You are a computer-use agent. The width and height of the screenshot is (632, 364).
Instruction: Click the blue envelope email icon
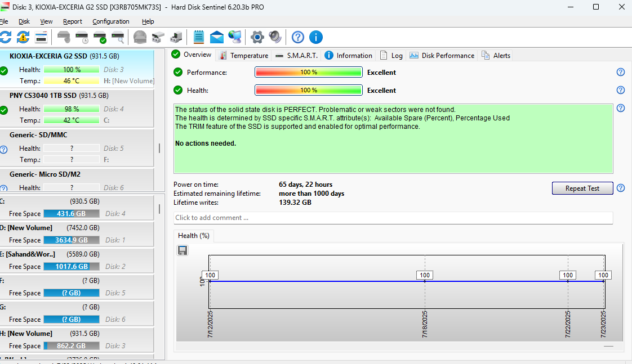point(217,38)
